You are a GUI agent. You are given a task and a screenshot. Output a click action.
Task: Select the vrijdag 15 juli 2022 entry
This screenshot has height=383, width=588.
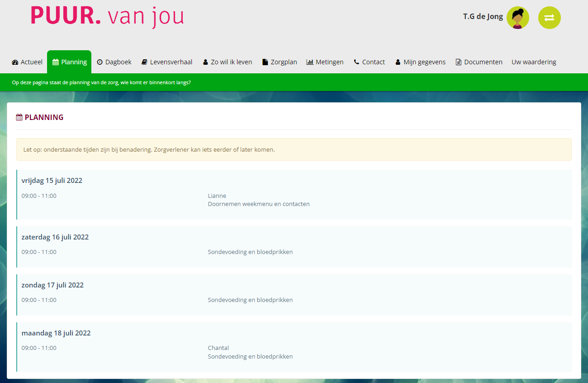(x=52, y=181)
